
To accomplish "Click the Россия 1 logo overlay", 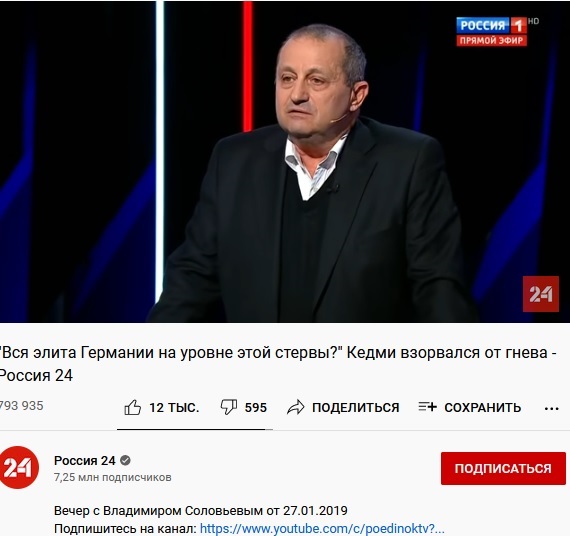I will click(x=492, y=32).
